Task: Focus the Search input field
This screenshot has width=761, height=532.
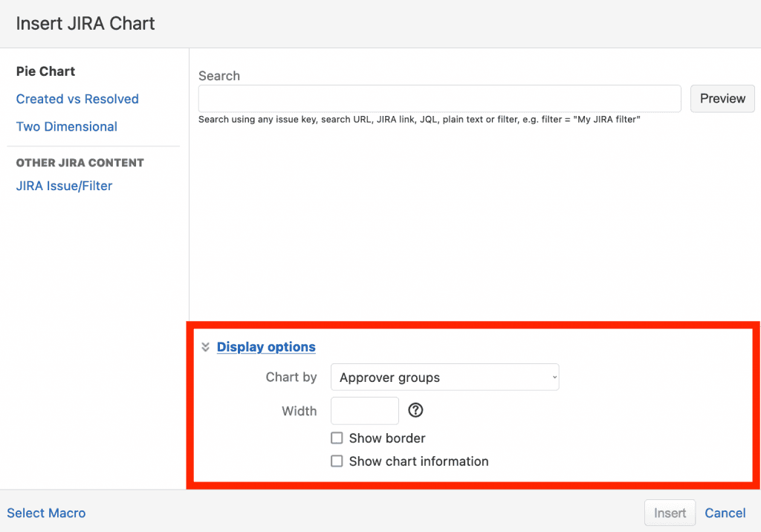Action: tap(440, 99)
